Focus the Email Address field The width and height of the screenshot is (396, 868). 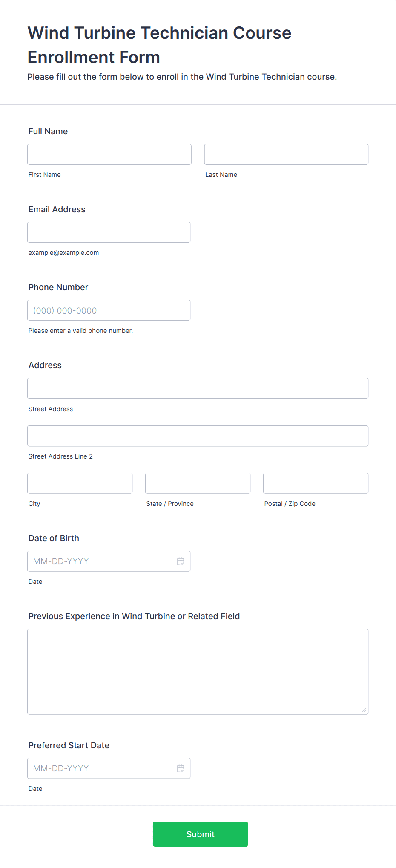(x=109, y=232)
